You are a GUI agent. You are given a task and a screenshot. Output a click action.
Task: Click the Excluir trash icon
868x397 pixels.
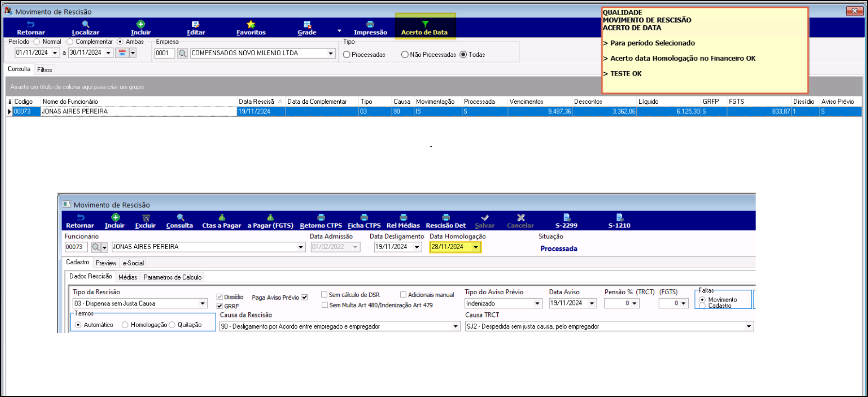[x=145, y=222]
